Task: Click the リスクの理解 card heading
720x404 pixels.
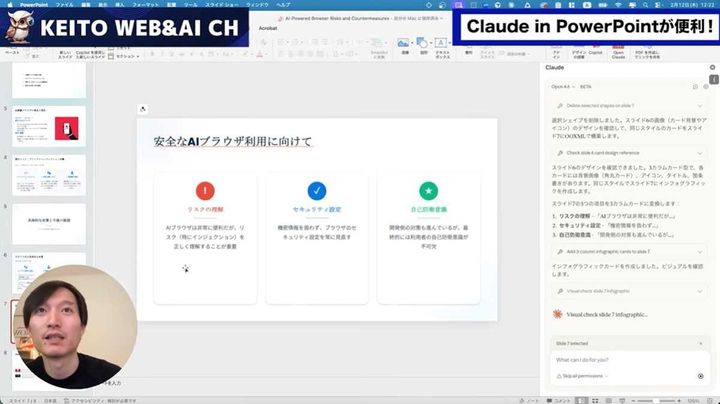Action: (x=205, y=209)
